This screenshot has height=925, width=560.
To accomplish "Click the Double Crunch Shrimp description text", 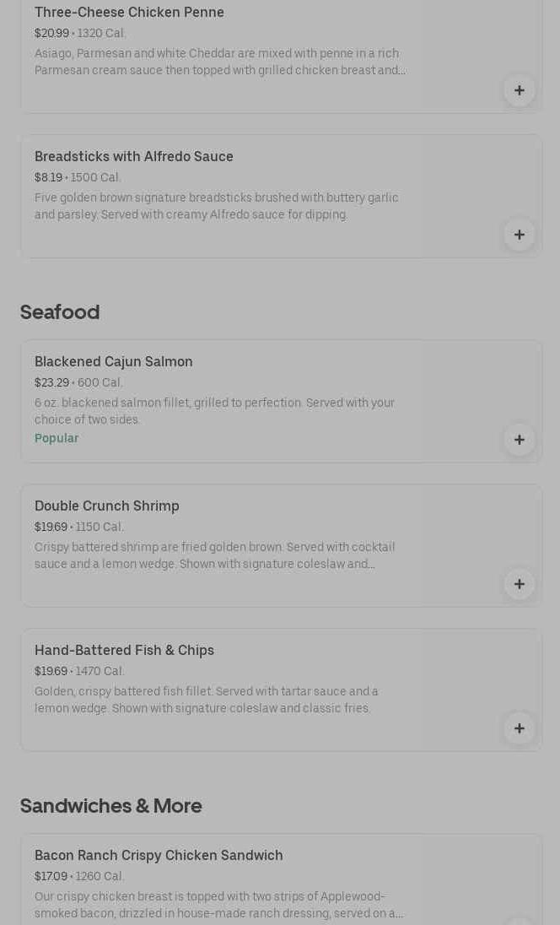I will [x=215, y=555].
